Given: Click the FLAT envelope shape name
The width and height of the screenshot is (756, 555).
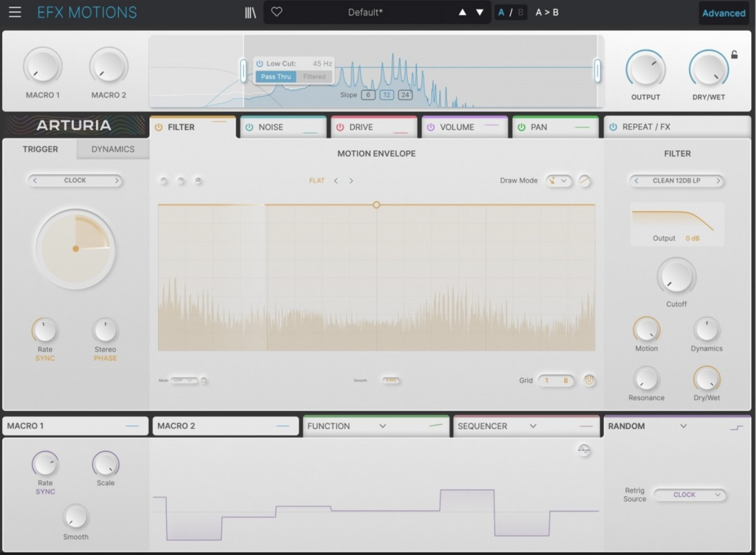Looking at the screenshot, I should 316,181.
